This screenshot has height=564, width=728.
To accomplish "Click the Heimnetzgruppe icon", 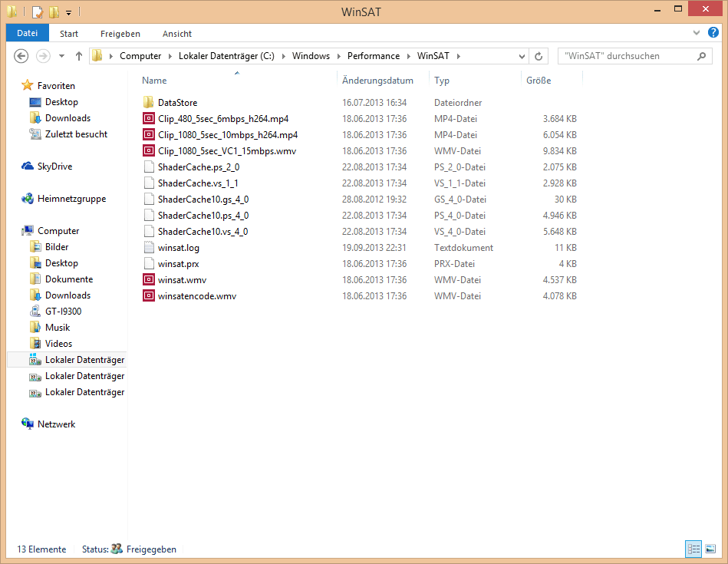I will click(28, 199).
